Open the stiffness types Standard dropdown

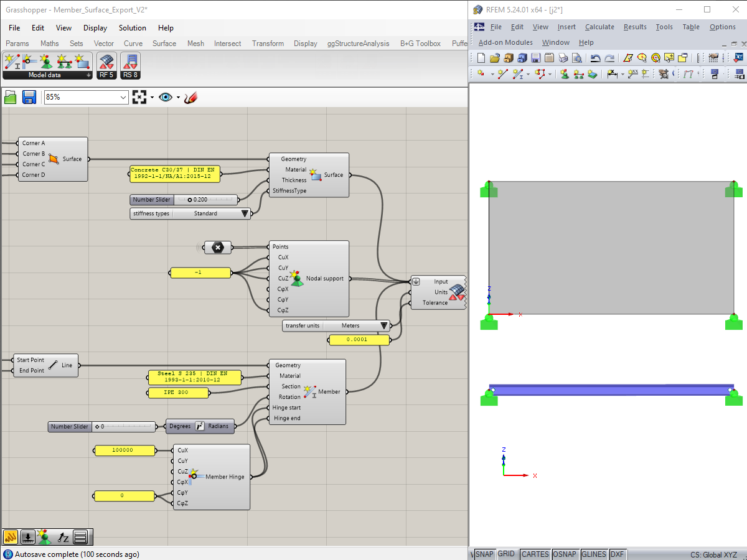click(244, 213)
